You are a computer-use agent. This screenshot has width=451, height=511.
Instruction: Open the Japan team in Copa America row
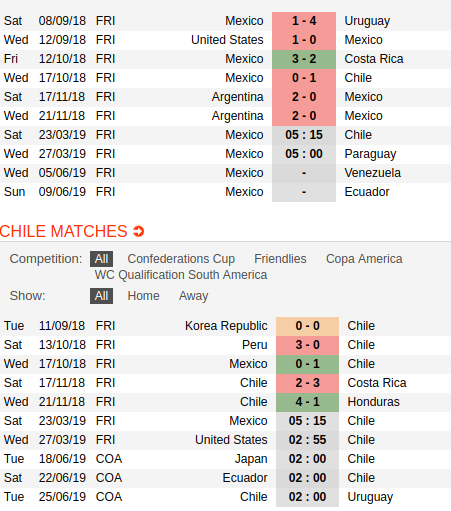(x=251, y=459)
